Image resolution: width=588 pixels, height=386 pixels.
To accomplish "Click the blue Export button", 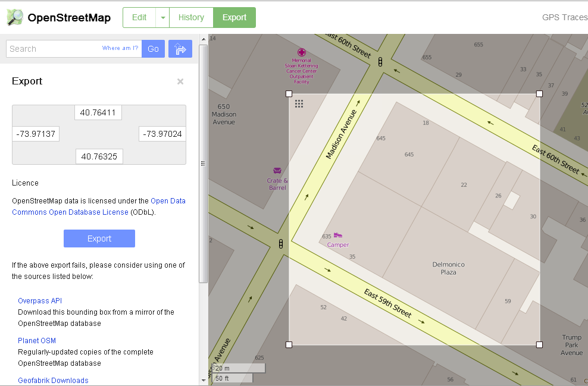I will coord(99,238).
